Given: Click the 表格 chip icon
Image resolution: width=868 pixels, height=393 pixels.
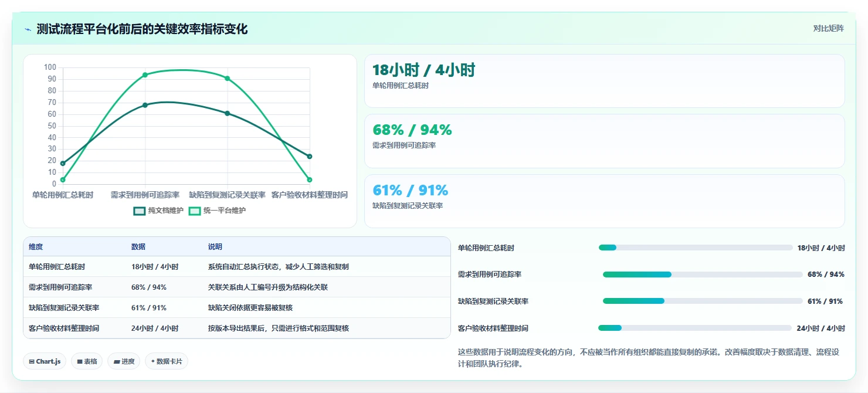Looking at the screenshot, I should (x=80, y=362).
